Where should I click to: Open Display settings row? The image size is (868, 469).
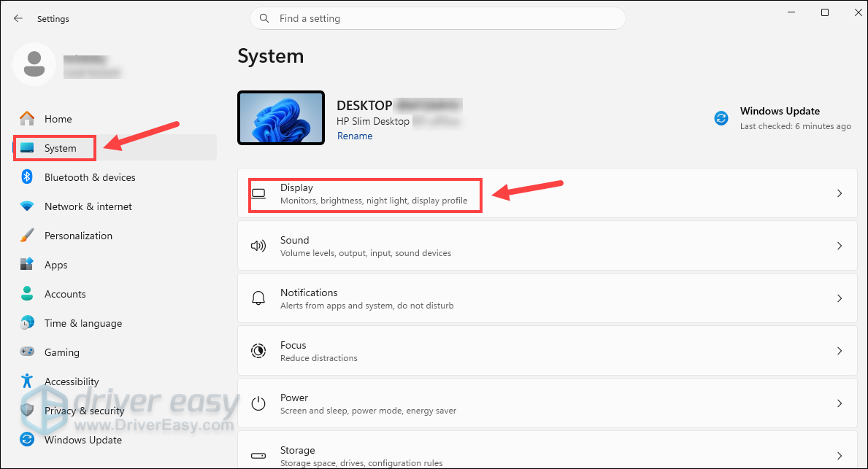547,193
